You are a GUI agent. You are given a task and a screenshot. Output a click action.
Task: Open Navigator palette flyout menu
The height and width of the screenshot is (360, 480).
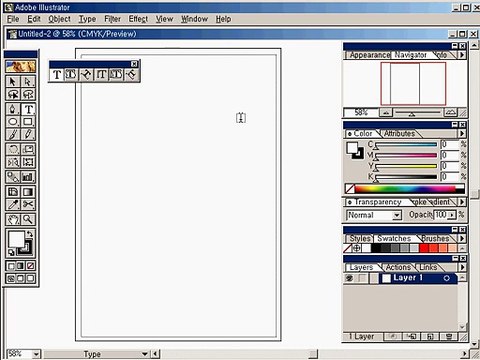tap(462, 55)
